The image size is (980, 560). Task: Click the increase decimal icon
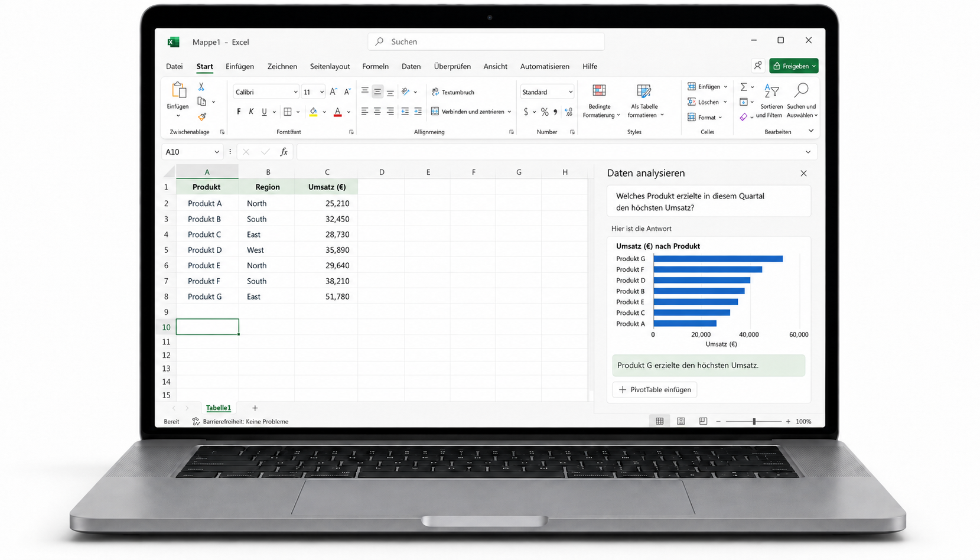click(568, 112)
